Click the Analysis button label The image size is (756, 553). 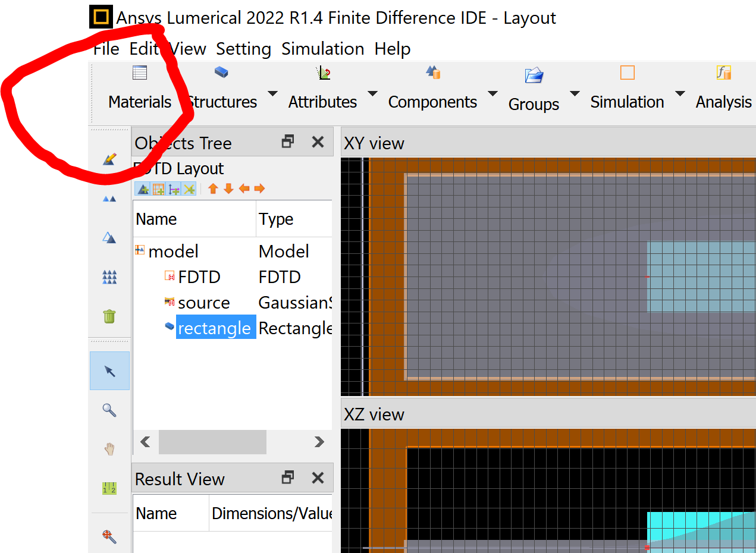click(724, 102)
